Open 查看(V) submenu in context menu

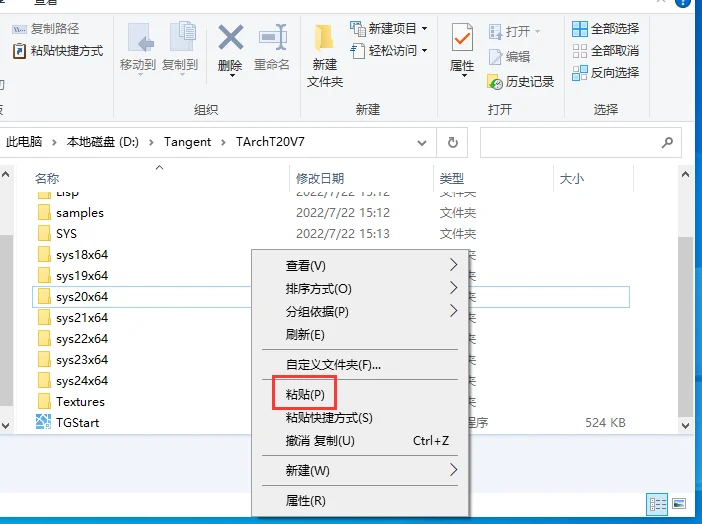click(x=360, y=266)
